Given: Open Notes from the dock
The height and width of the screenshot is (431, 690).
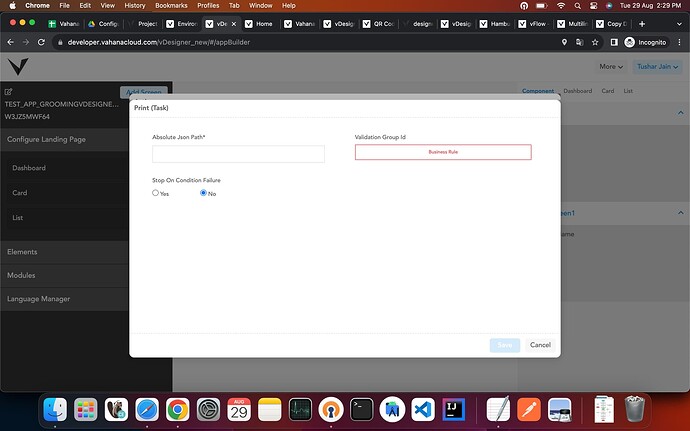Looking at the screenshot, I should 269,410.
